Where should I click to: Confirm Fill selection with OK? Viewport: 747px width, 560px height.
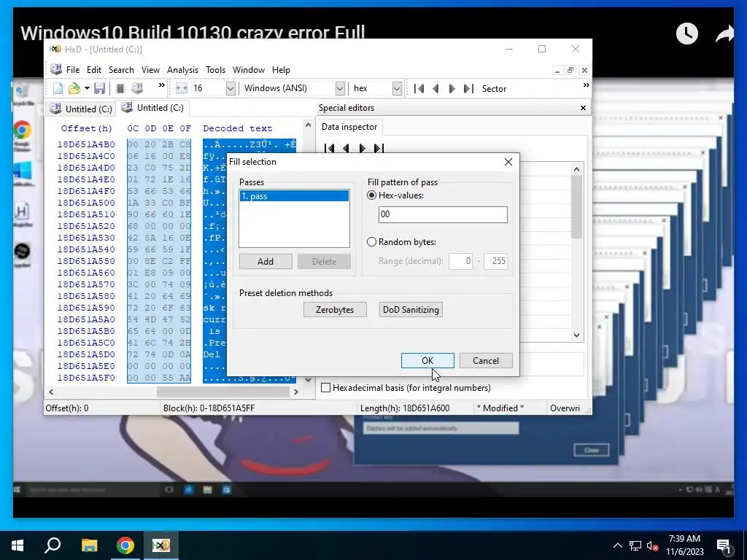click(427, 360)
